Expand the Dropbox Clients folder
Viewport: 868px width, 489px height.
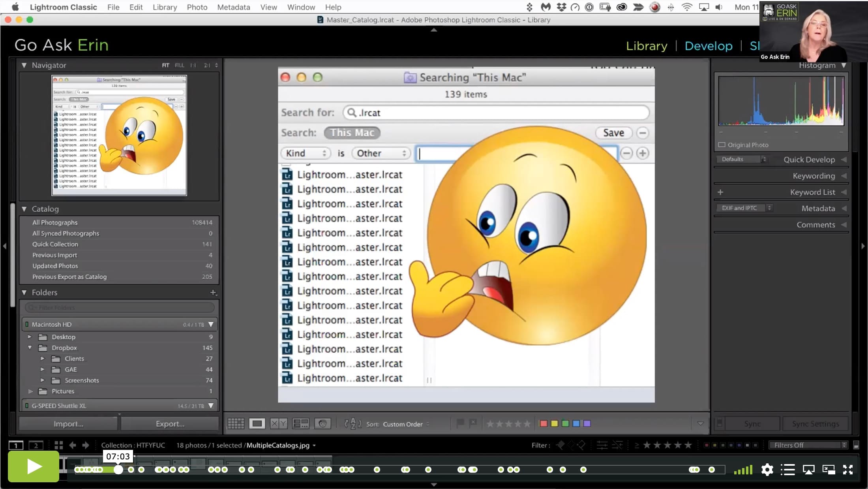tap(43, 359)
